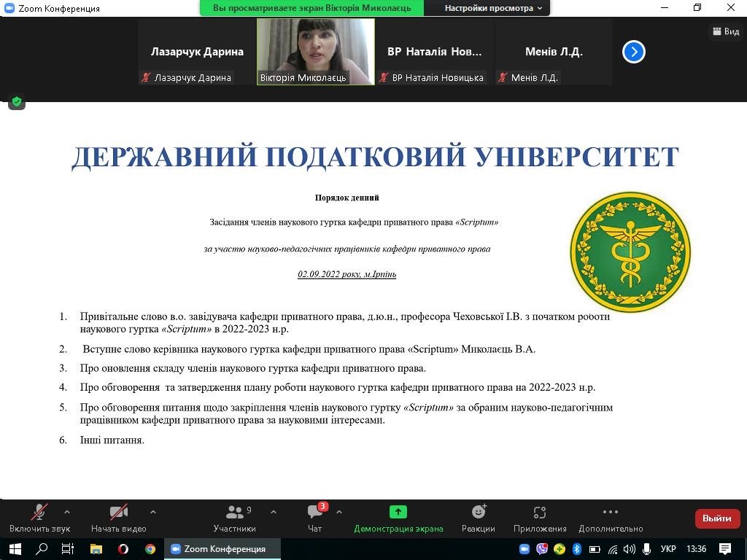Click Zoom logo in title bar

pos(9,8)
